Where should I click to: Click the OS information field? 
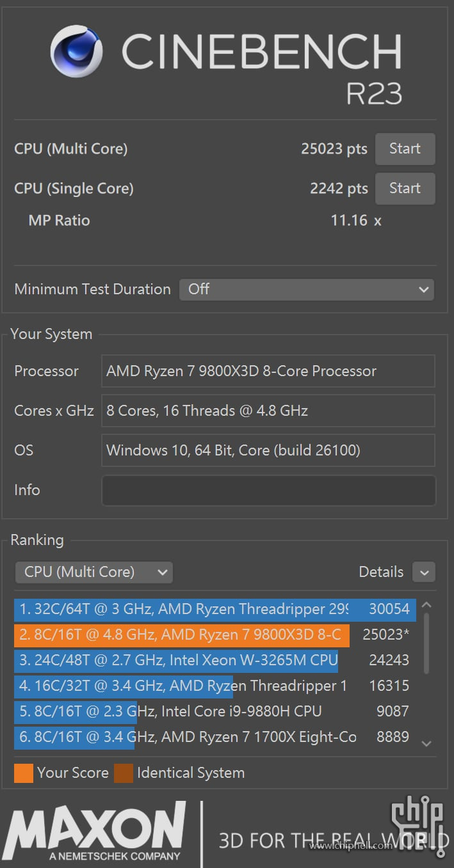[268, 450]
